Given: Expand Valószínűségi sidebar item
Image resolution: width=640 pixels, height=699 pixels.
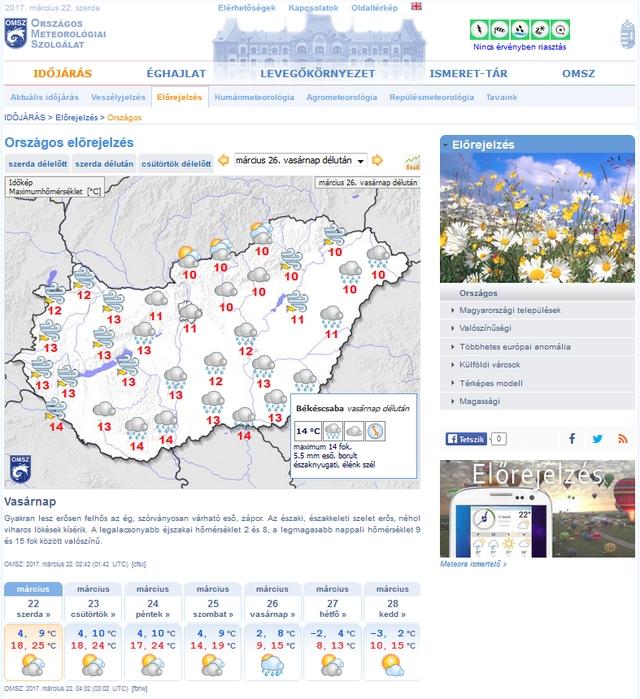Looking at the screenshot, I should (x=537, y=328).
